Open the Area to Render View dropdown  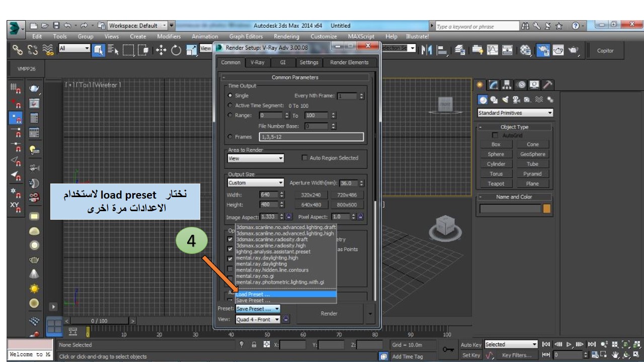point(256,158)
